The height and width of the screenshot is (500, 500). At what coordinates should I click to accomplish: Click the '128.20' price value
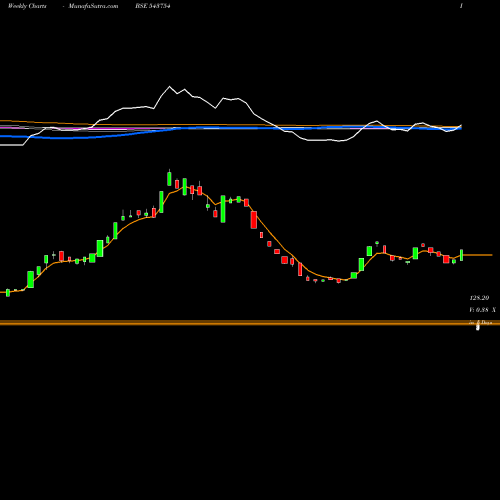[479, 298]
